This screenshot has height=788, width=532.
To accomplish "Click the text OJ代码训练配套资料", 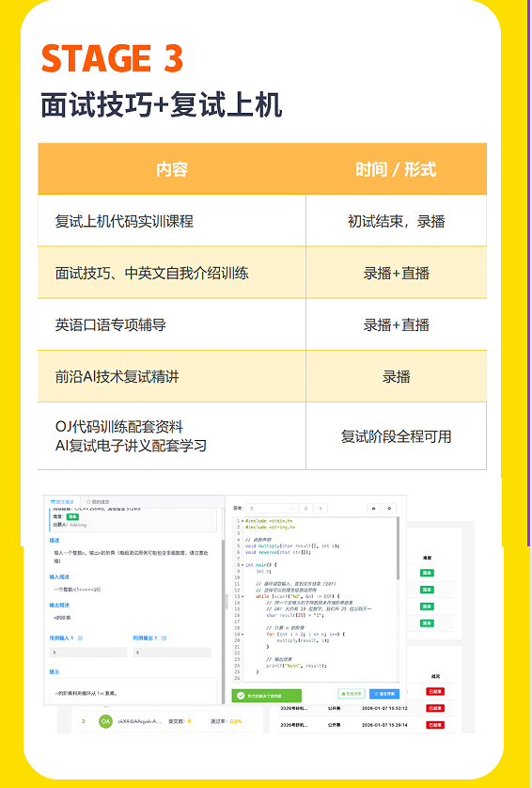I will [119, 427].
